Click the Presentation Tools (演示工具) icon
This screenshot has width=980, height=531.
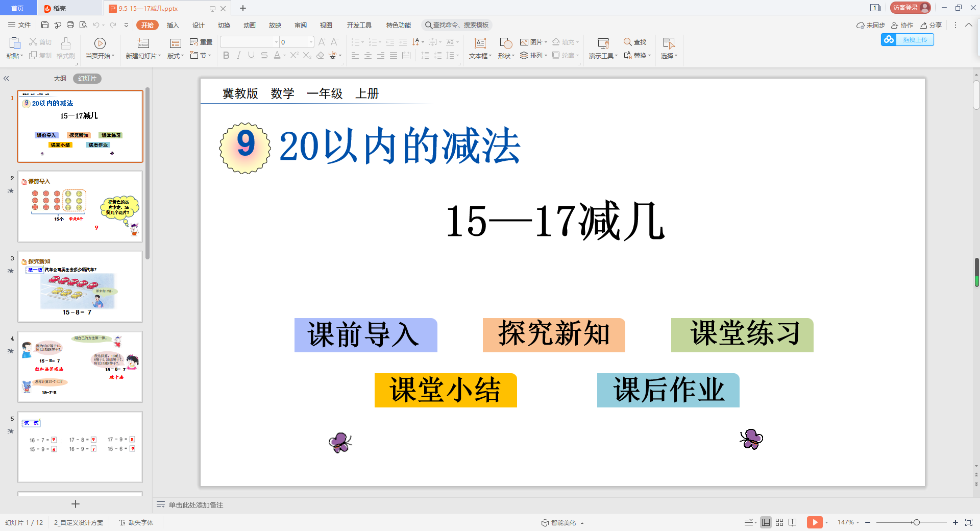[603, 43]
